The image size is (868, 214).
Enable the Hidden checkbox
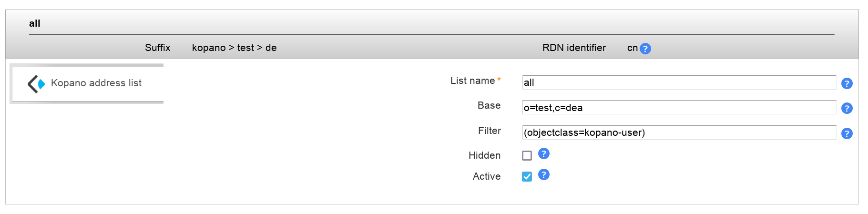tap(527, 155)
